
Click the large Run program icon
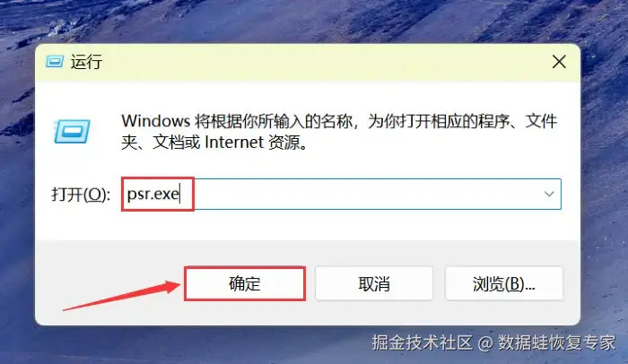click(73, 131)
